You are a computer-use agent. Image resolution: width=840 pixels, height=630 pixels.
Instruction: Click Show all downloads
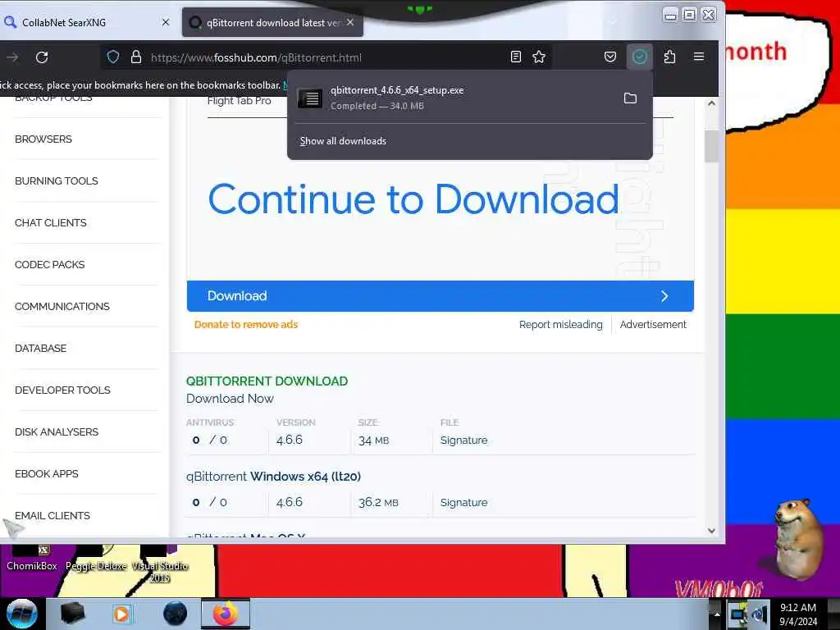click(343, 141)
